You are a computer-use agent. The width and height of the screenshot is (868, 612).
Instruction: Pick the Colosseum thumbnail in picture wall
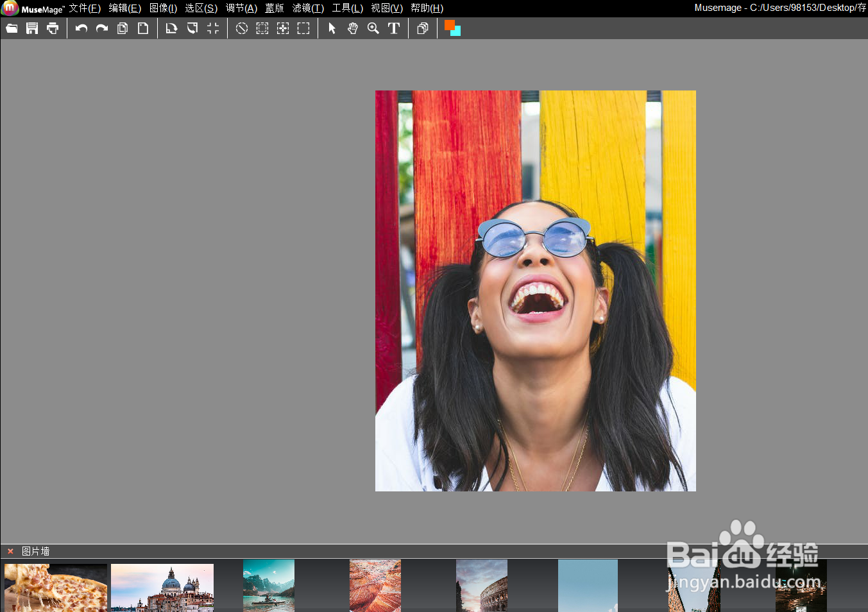coord(481,586)
